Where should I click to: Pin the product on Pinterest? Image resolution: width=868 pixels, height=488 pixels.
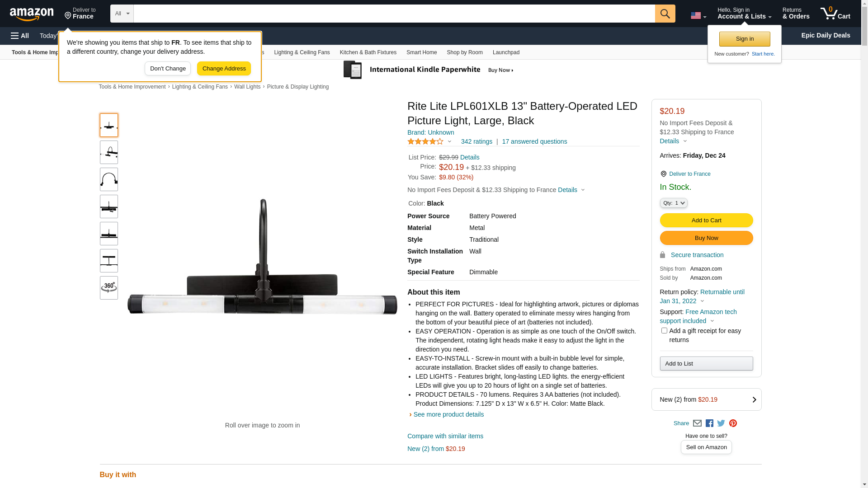click(x=733, y=423)
